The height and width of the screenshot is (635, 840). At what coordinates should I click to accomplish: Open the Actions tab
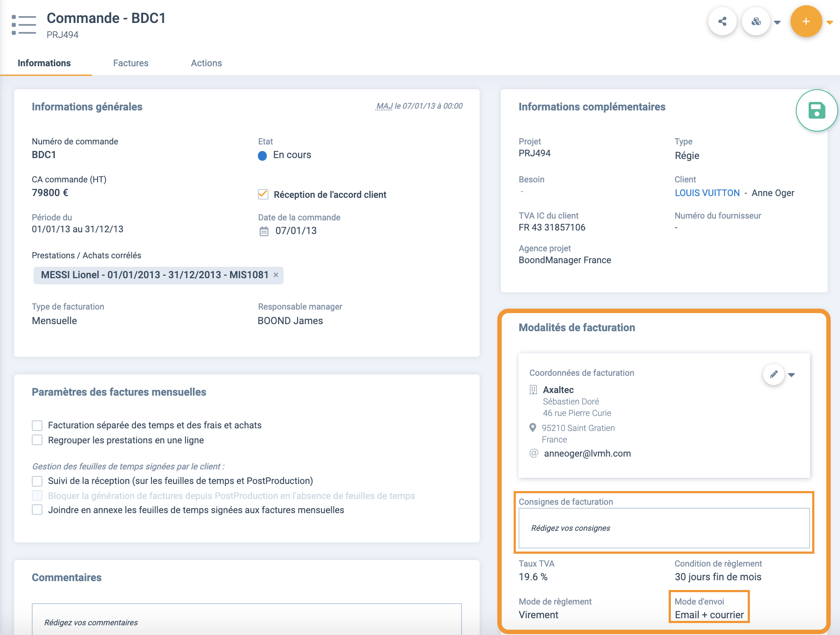[x=206, y=63]
